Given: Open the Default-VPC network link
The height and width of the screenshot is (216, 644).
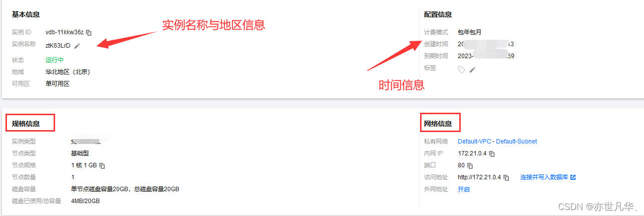Looking at the screenshot, I should point(475,142).
